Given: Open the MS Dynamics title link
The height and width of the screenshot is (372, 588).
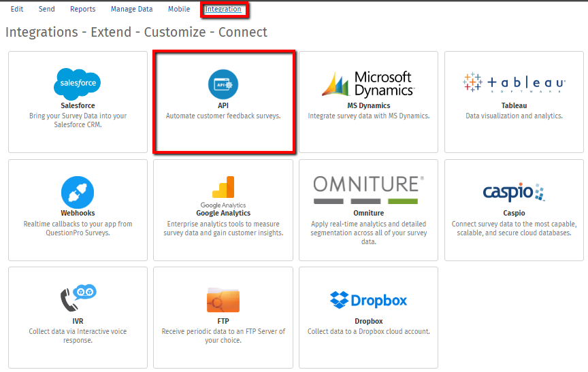Looking at the screenshot, I should (x=368, y=105).
